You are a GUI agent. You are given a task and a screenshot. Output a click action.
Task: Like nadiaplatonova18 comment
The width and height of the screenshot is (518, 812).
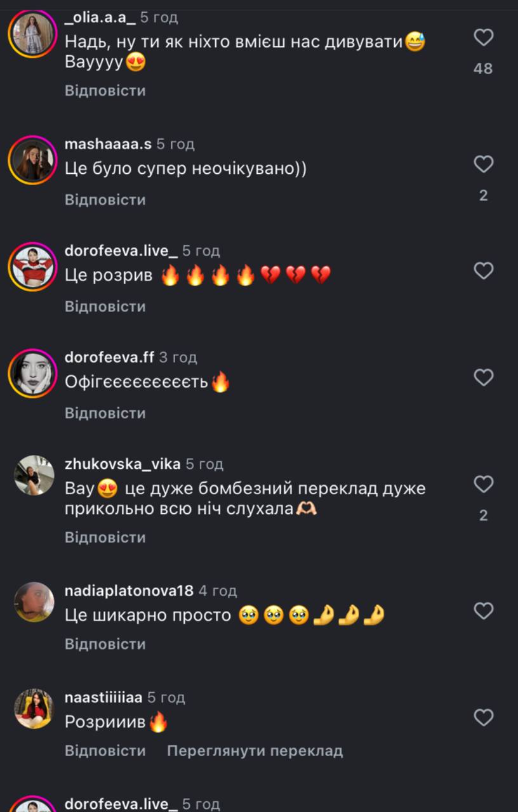point(484,612)
